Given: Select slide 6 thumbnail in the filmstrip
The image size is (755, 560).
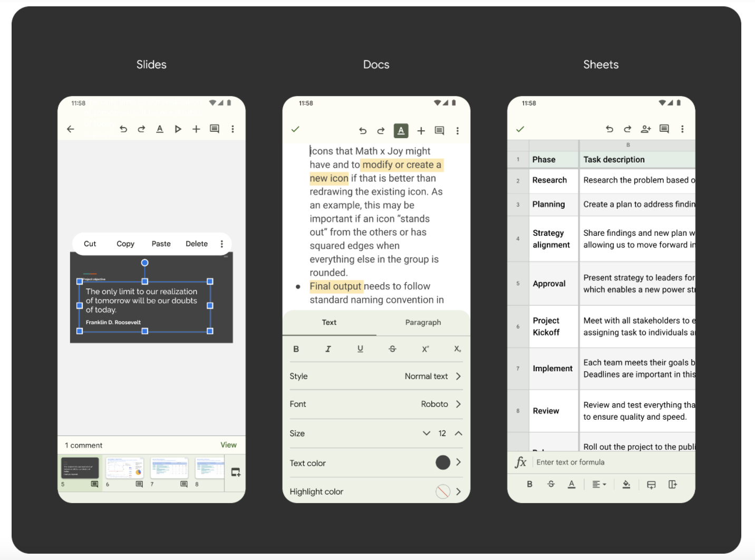Looking at the screenshot, I should click(124, 468).
